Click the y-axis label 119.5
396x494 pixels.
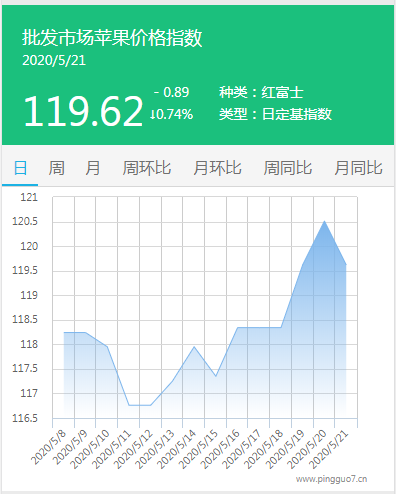coord(25,270)
